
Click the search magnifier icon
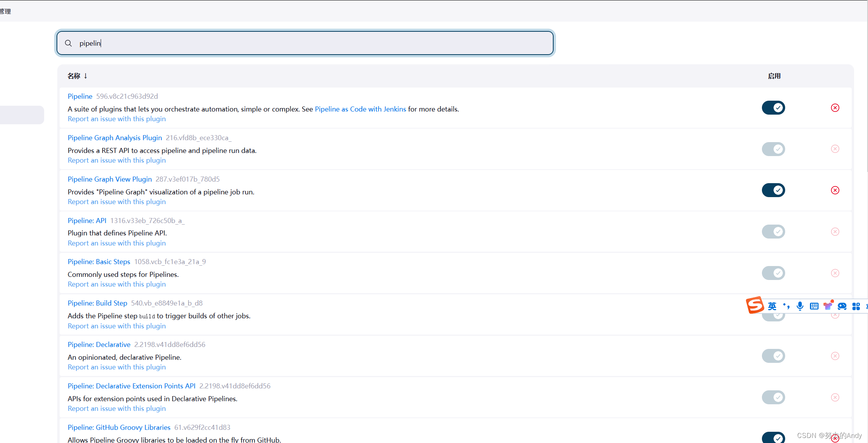[x=69, y=43]
